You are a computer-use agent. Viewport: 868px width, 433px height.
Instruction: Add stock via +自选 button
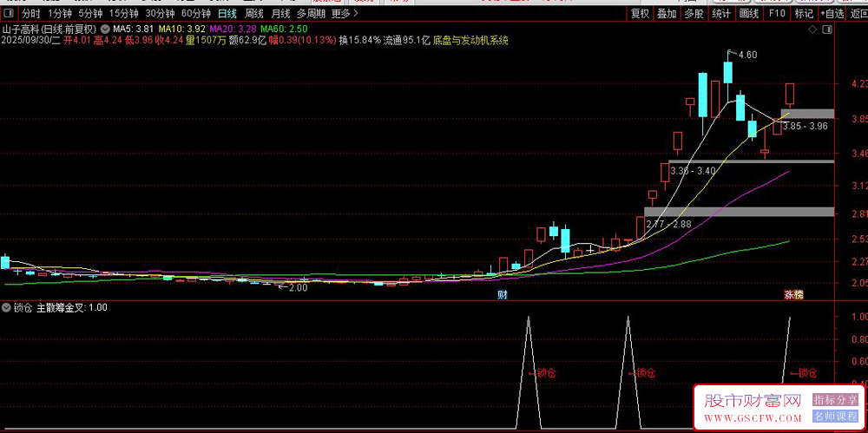point(832,13)
